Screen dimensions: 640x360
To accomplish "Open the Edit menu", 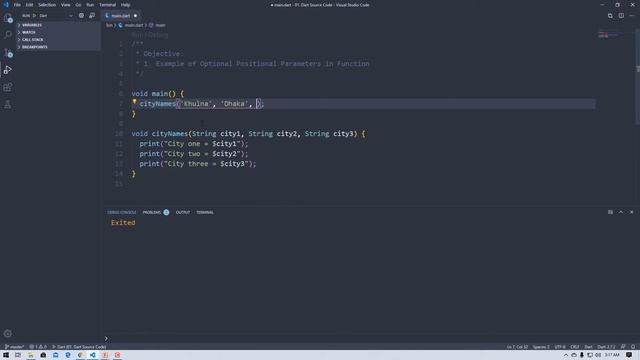I will [x=29, y=5].
